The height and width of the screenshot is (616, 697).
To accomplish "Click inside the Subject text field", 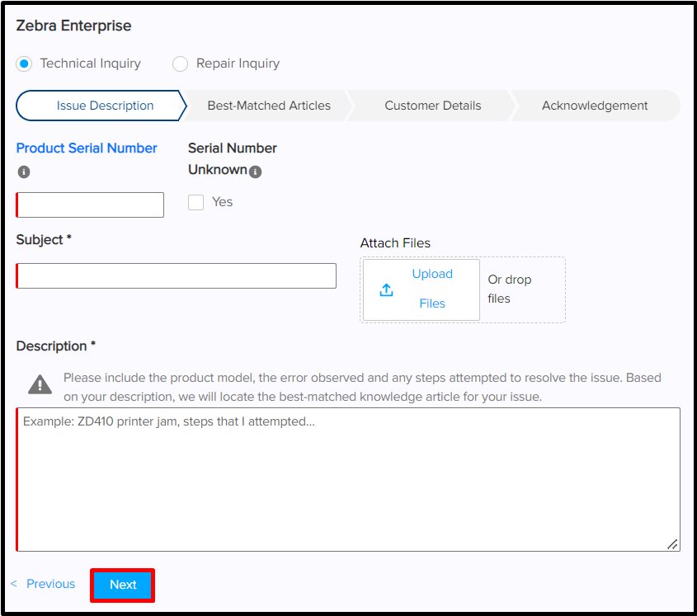I will (x=176, y=275).
